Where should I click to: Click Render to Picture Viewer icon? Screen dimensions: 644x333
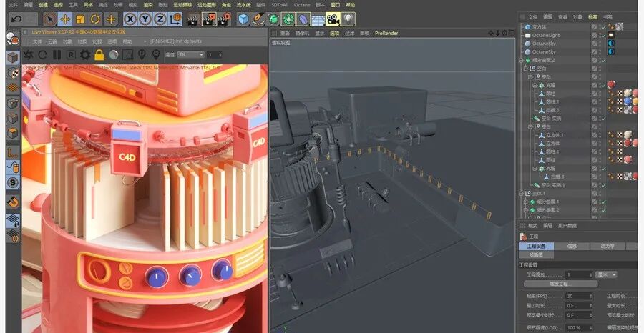(209, 19)
